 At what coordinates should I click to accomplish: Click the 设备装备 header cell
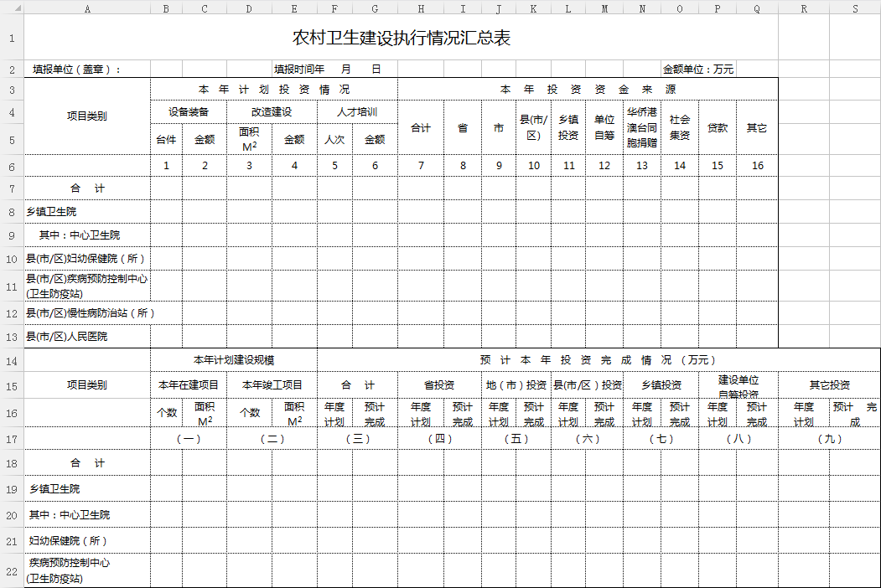point(188,112)
